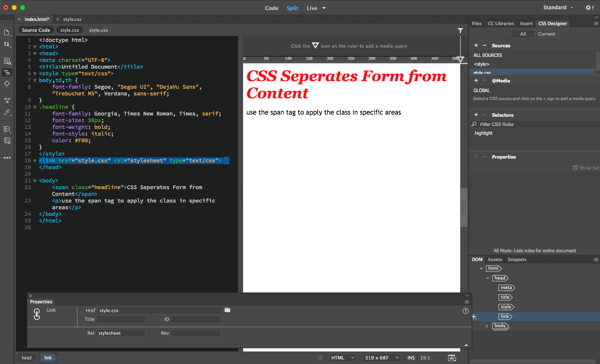The image size is (600, 364).
Task: Open the Properties panel help icon
Action: [x=465, y=311]
